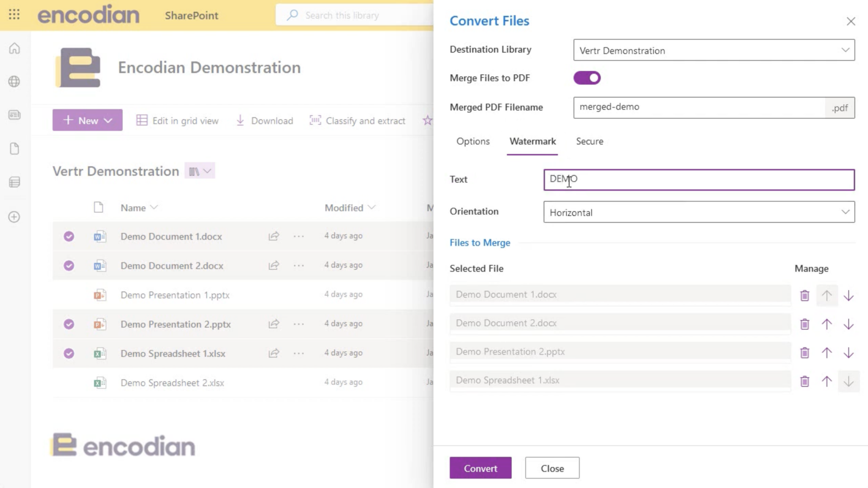Open Demo Presentation 1.pptx file
Screen dimensions: 868x488
[175, 295]
